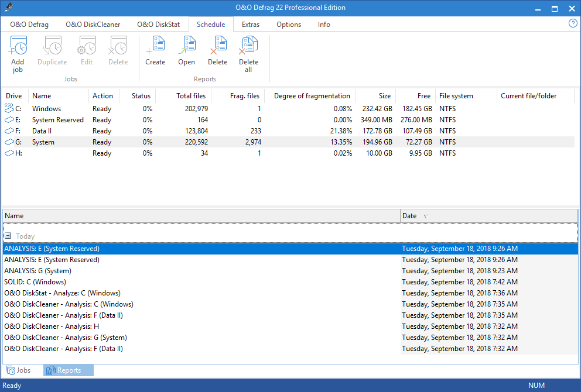581x392 pixels.
Task: Select O&O DiskCleaner - Analysis: H report
Action: coord(290,326)
